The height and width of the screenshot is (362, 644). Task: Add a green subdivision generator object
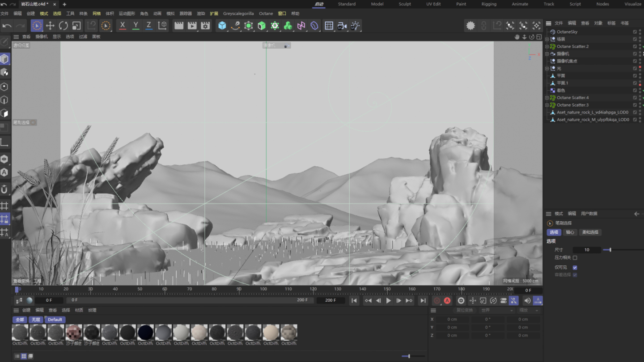pos(249,25)
